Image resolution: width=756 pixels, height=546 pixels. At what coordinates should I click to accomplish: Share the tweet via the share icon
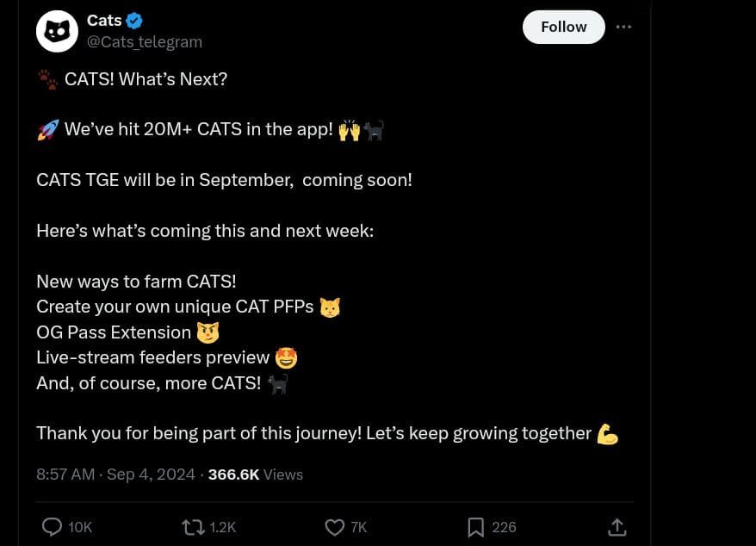click(x=617, y=526)
